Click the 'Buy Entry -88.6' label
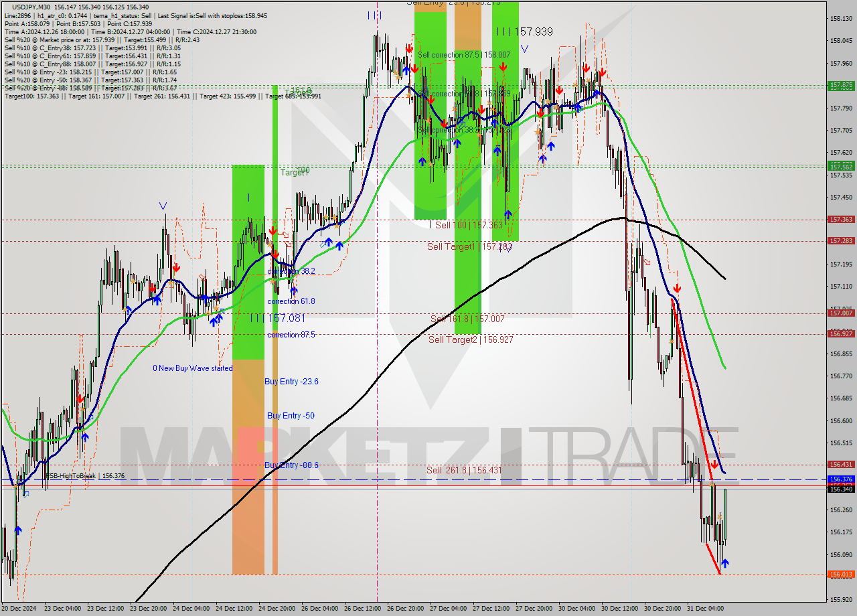The height and width of the screenshot is (616, 857). tap(291, 465)
